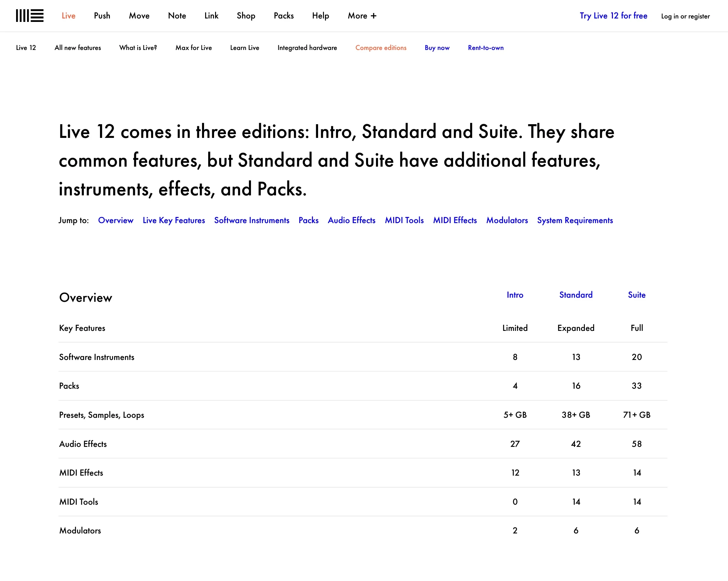Open the Push menu item
This screenshot has width=728, height=581.
(102, 16)
